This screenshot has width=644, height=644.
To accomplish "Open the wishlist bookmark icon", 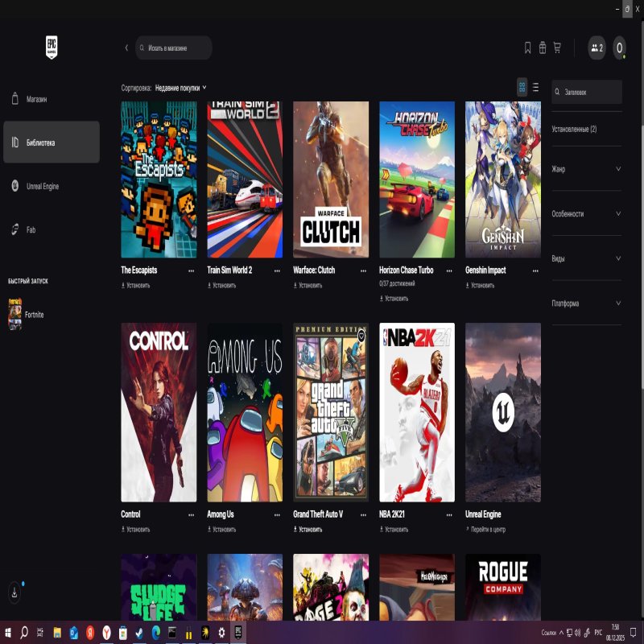I will [527, 48].
